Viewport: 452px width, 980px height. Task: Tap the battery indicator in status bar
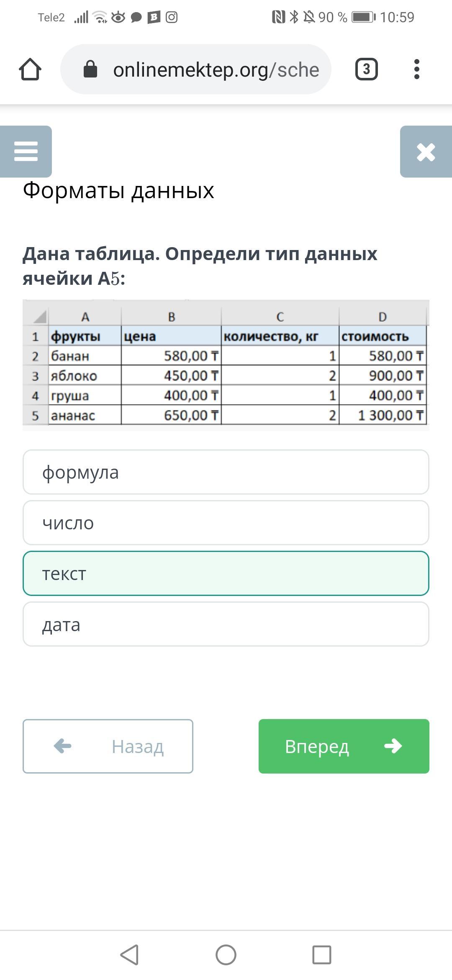click(363, 17)
